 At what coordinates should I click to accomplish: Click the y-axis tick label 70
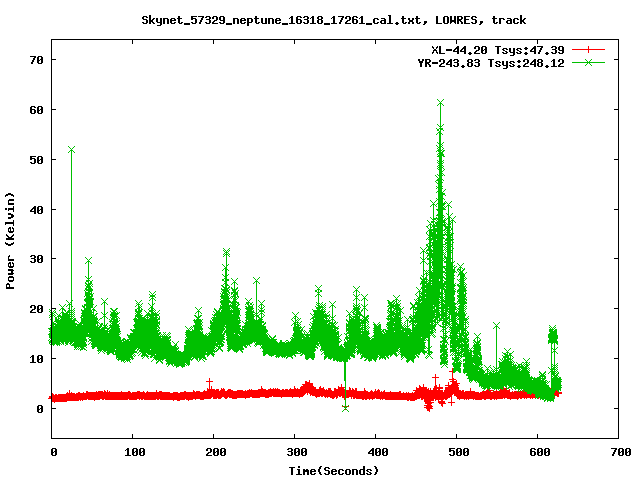pyautogui.click(x=36, y=60)
